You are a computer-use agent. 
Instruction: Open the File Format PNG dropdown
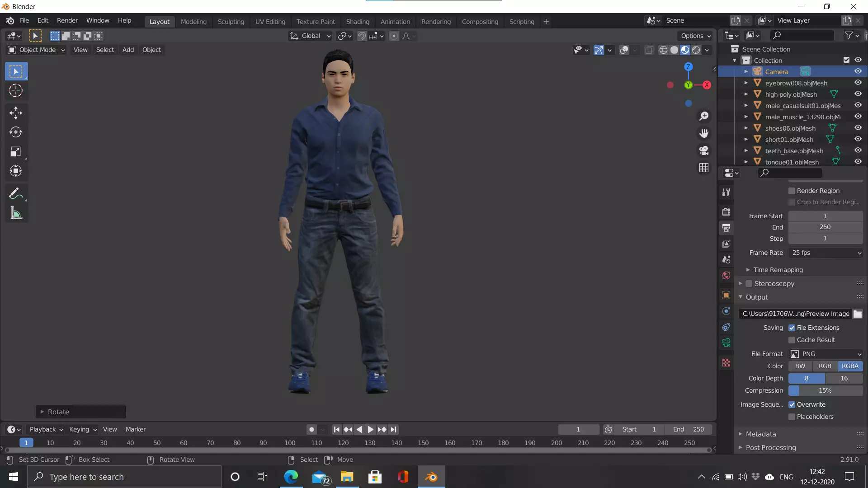coord(826,354)
